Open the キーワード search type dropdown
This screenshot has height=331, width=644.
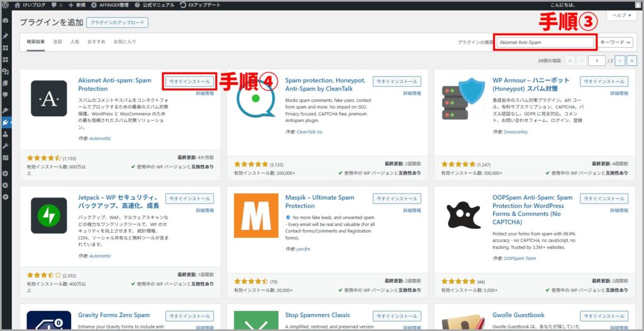615,42
